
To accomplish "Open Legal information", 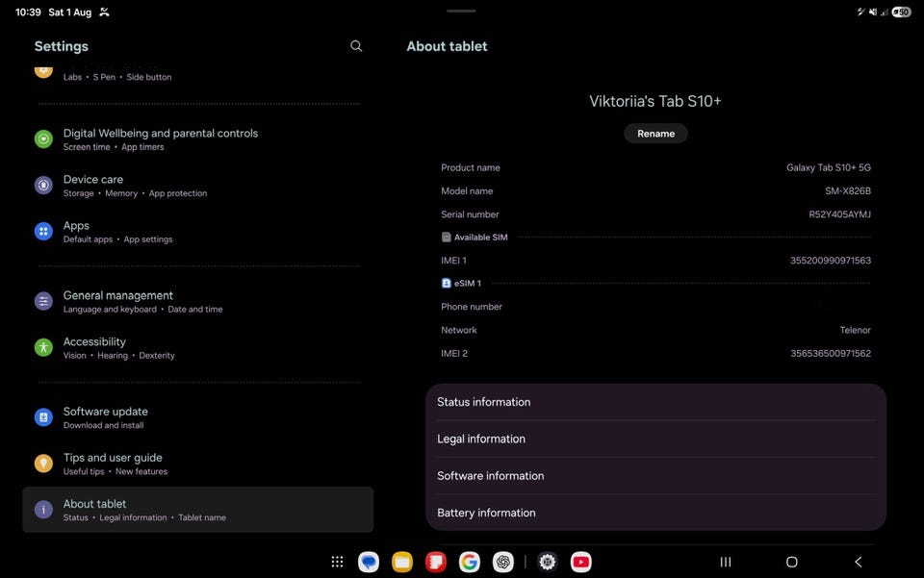I will tap(655, 440).
